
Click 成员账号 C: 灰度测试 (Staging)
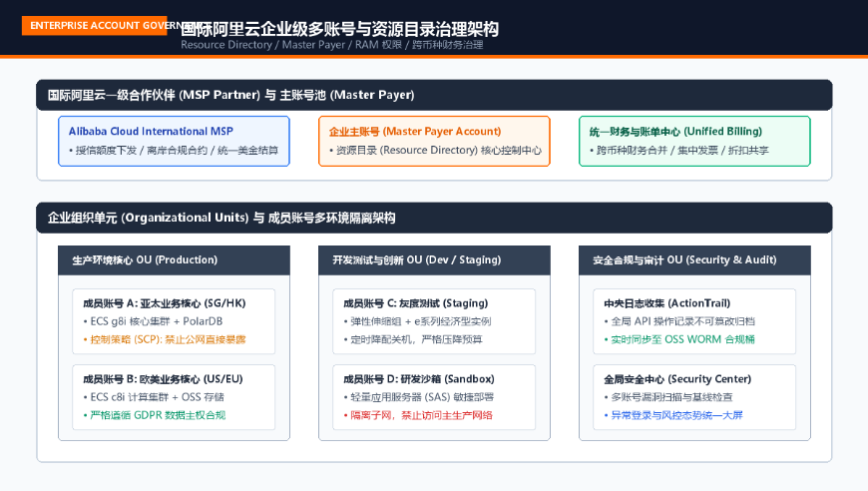(x=416, y=303)
